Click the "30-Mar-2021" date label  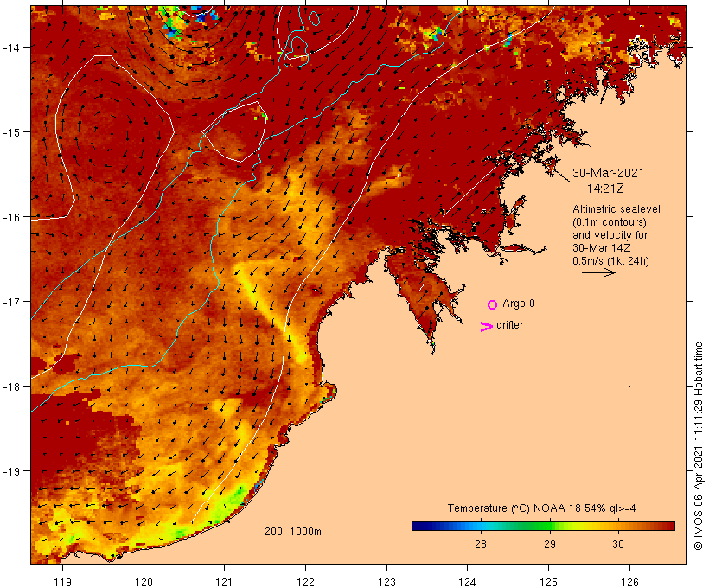click(608, 173)
